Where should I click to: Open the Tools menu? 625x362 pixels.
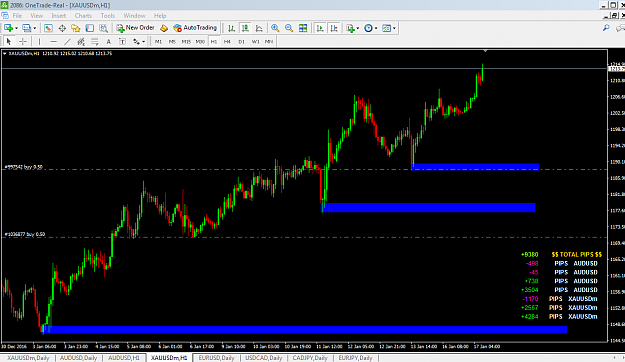(x=107, y=16)
